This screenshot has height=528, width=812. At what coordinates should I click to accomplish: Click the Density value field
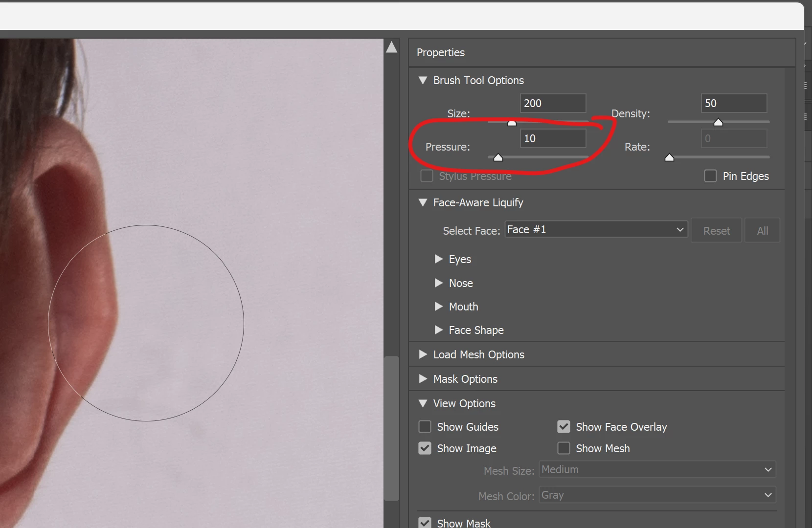pos(734,103)
